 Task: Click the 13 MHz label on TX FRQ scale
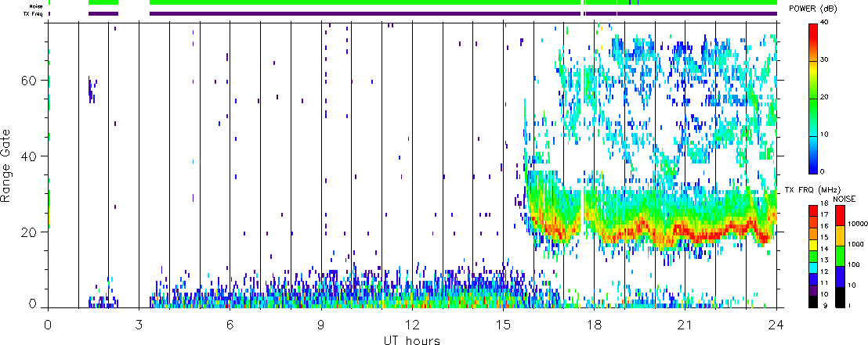tap(825, 260)
